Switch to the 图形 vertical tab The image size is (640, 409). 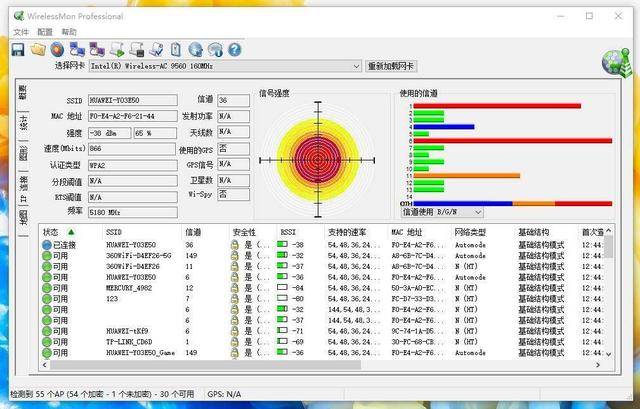[x=23, y=153]
